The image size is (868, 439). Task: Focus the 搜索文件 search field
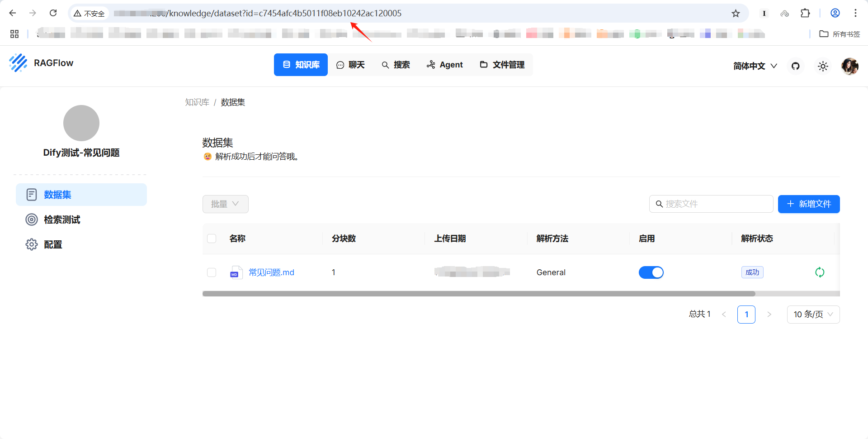(711, 204)
